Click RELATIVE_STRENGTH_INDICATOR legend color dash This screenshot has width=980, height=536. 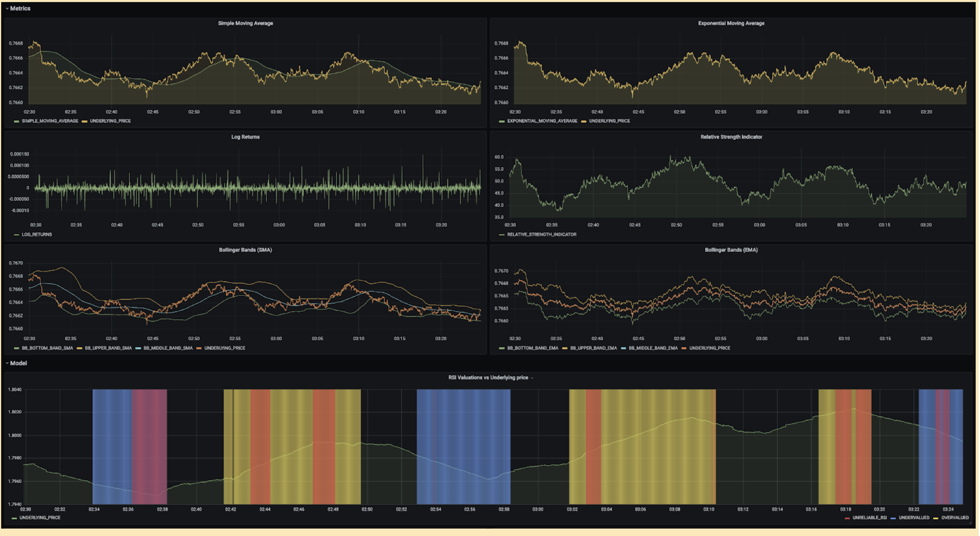click(x=502, y=235)
